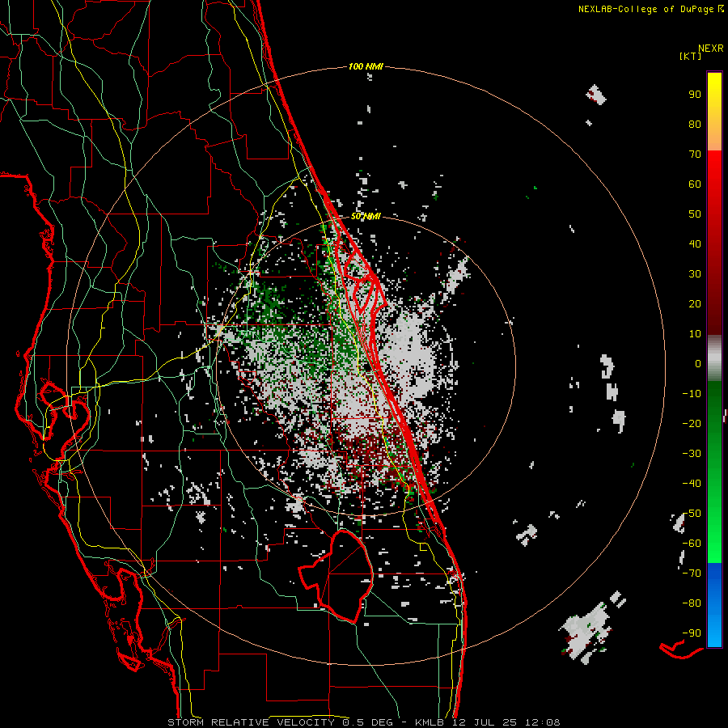Pick the orange segment of the color scale
The image size is (728, 728).
point(714,134)
